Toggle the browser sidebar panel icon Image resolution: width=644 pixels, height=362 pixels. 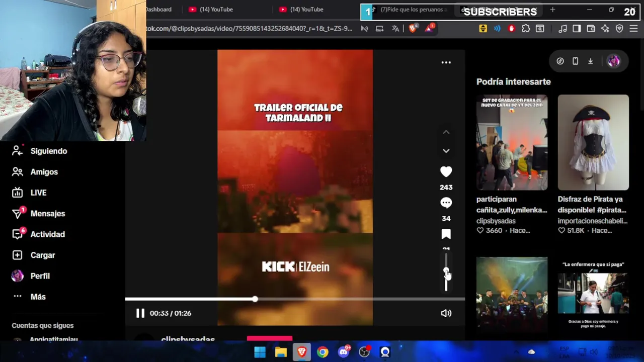[577, 29]
